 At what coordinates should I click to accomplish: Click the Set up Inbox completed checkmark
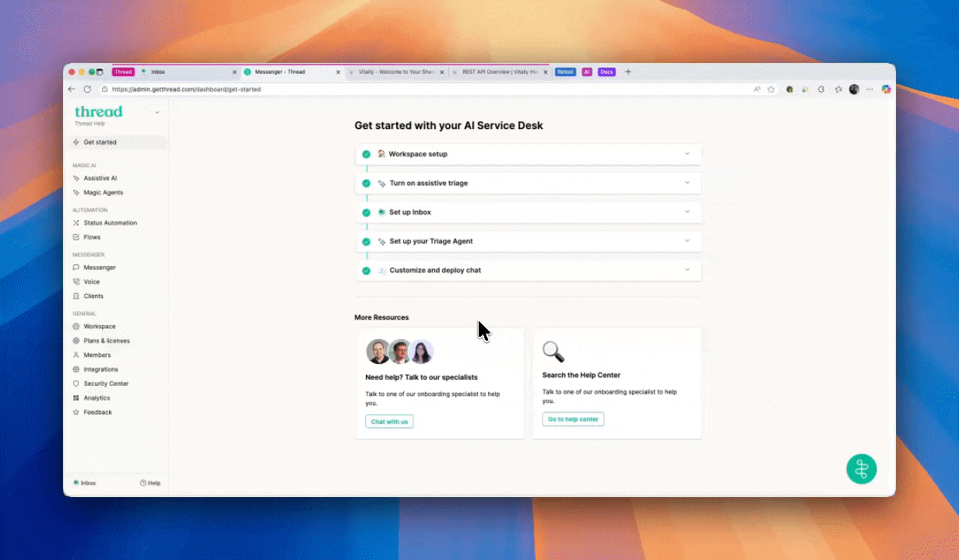[x=366, y=212]
